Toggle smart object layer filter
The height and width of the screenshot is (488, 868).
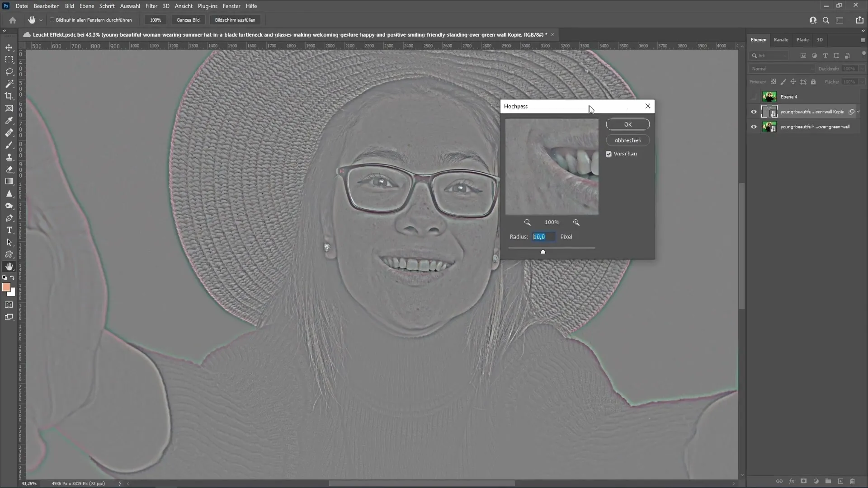tap(847, 56)
